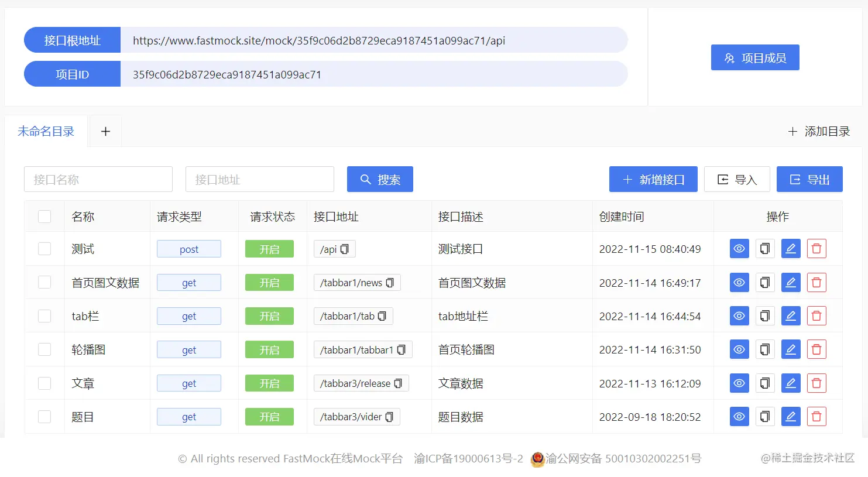The image size is (868, 477).
Task: Check the 首页图文数据 row checkbox
Action: (44, 282)
